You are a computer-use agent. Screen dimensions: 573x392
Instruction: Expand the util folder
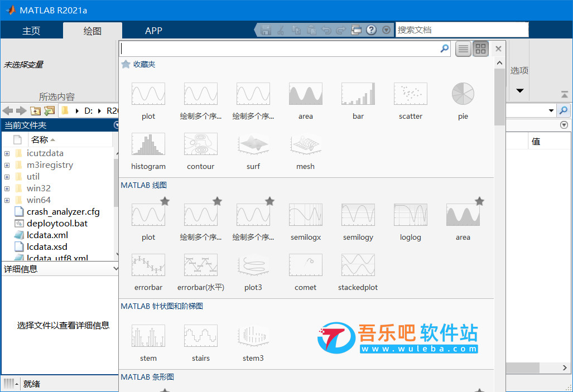click(x=7, y=177)
